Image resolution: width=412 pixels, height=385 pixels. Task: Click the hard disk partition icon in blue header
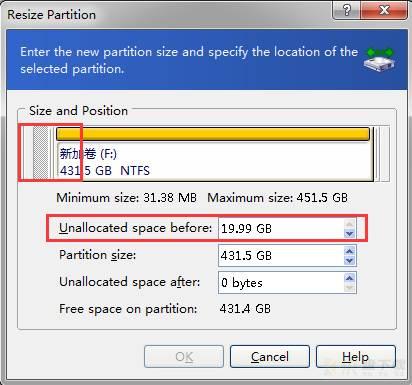(x=379, y=60)
